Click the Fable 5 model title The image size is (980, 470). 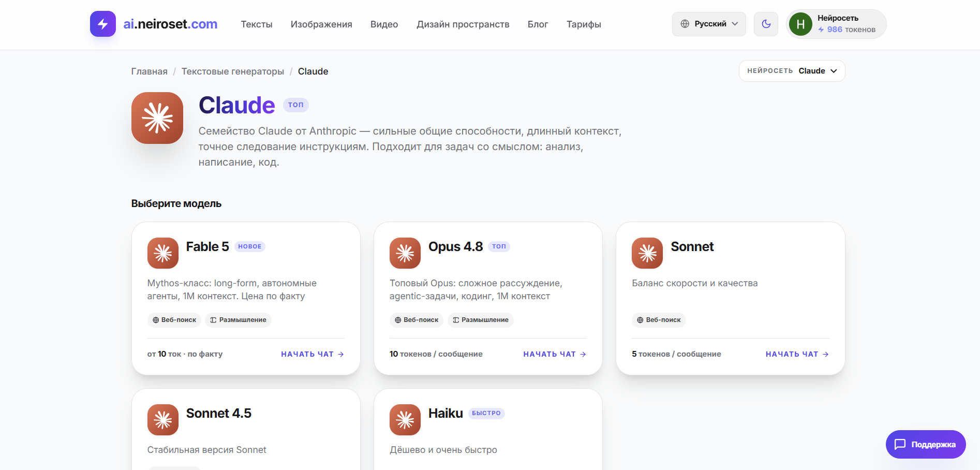(x=207, y=246)
